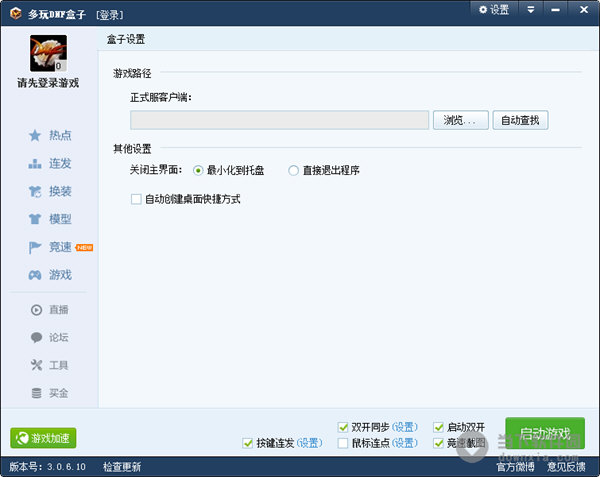The height and width of the screenshot is (477, 600).
Task: Click 检查更新 in status bar
Action: (x=122, y=467)
